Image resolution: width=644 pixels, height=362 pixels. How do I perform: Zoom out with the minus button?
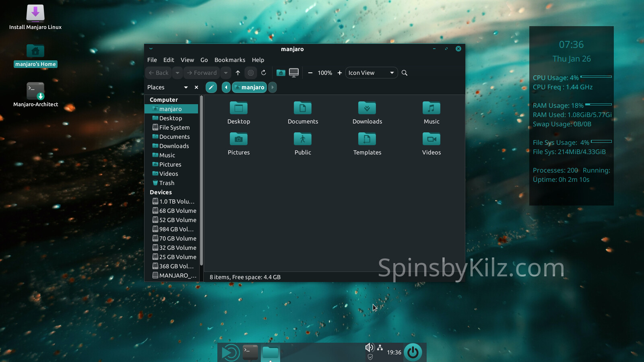(310, 73)
